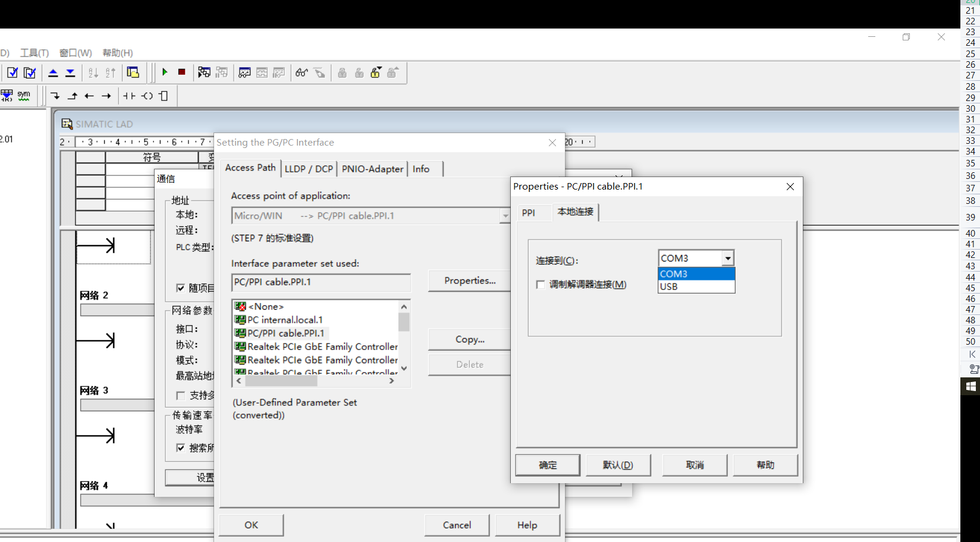Screen dimensions: 980x542
Task: Click the Upload from PLC arrow icon
Action: [53, 73]
